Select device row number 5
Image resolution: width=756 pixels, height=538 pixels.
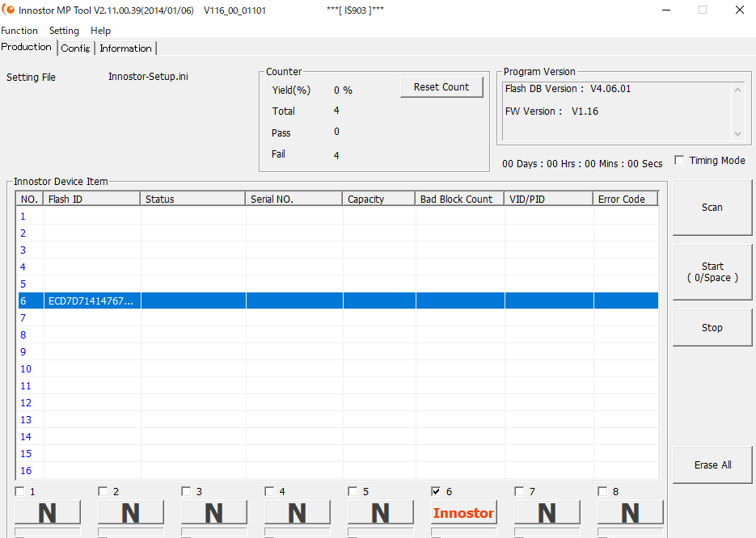pyautogui.click(x=337, y=284)
